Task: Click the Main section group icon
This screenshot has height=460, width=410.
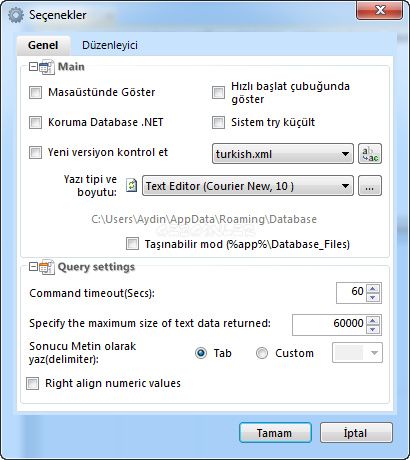Action: click(x=46, y=67)
